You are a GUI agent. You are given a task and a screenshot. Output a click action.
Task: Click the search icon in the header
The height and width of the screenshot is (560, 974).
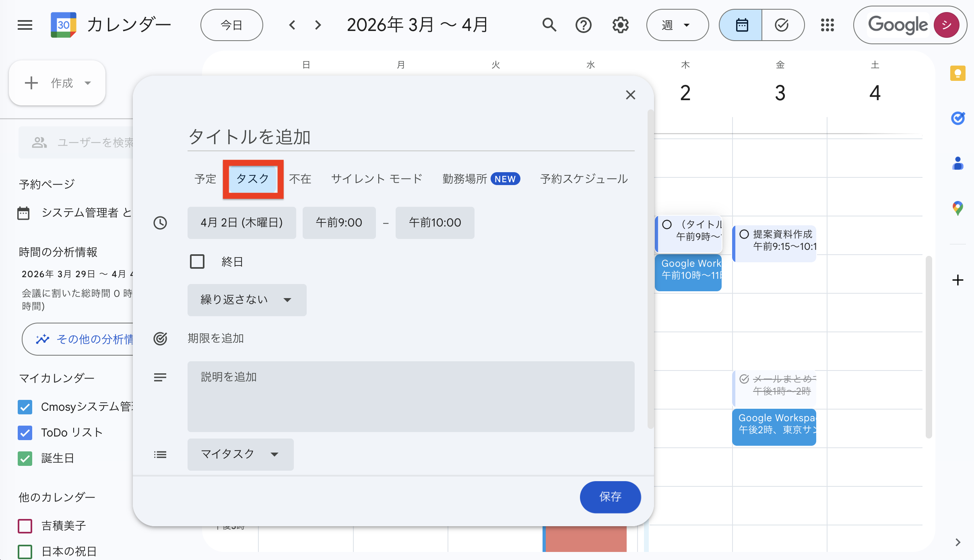coord(549,25)
